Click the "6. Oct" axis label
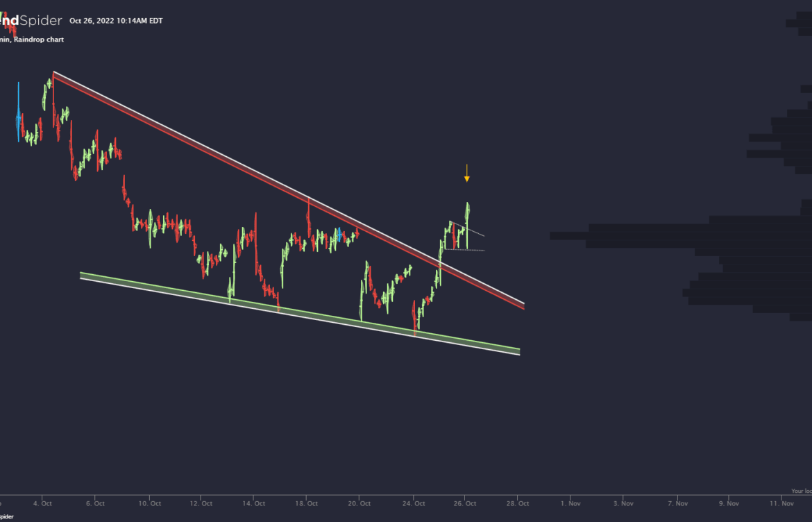Screen dimensions: 812x522 (96, 503)
